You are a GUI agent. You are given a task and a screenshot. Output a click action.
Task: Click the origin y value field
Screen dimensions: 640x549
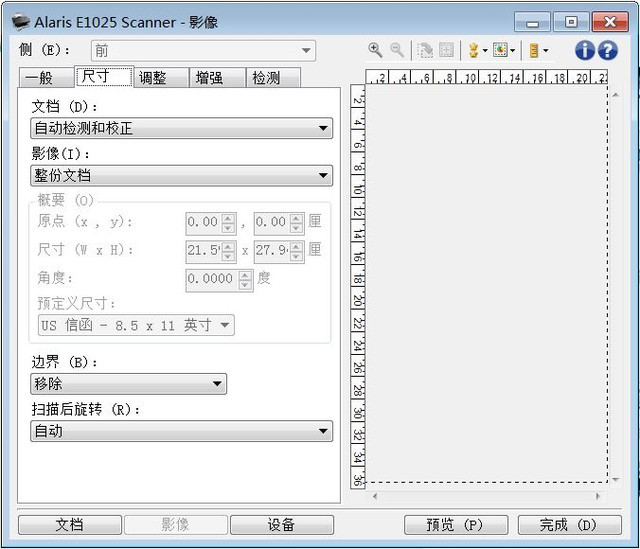pyautogui.click(x=271, y=223)
